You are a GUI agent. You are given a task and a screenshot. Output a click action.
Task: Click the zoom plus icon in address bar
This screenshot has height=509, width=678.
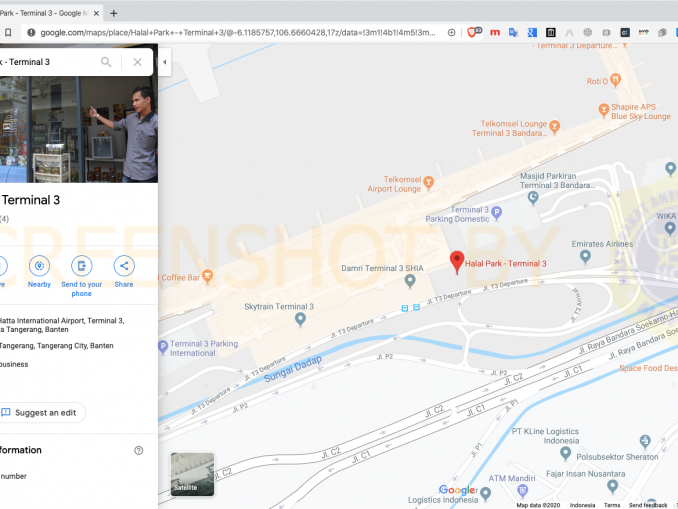click(451, 32)
